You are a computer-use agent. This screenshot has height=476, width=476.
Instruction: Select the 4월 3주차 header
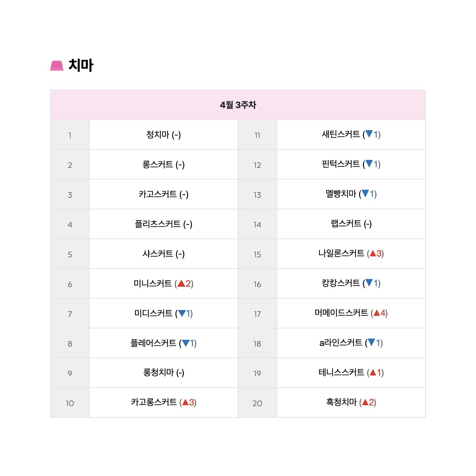(238, 105)
